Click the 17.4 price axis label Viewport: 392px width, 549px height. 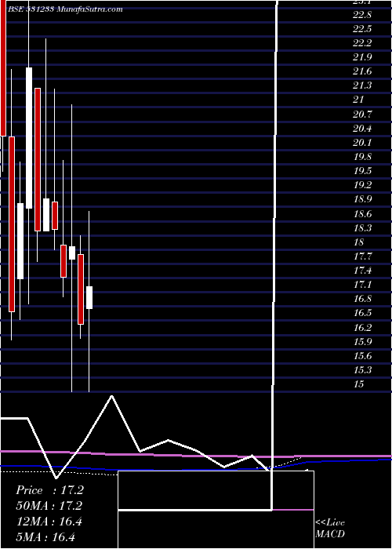click(x=362, y=271)
